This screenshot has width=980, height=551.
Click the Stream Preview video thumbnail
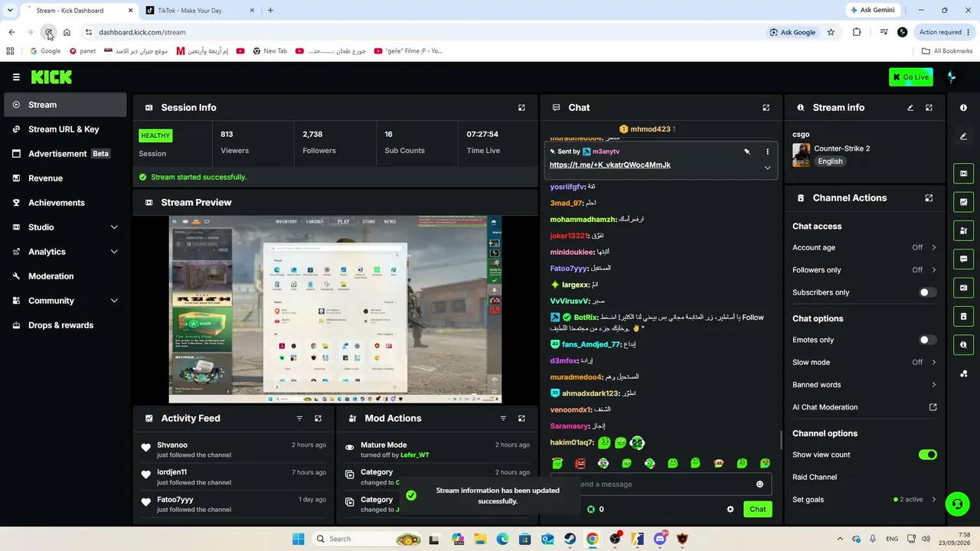point(335,309)
